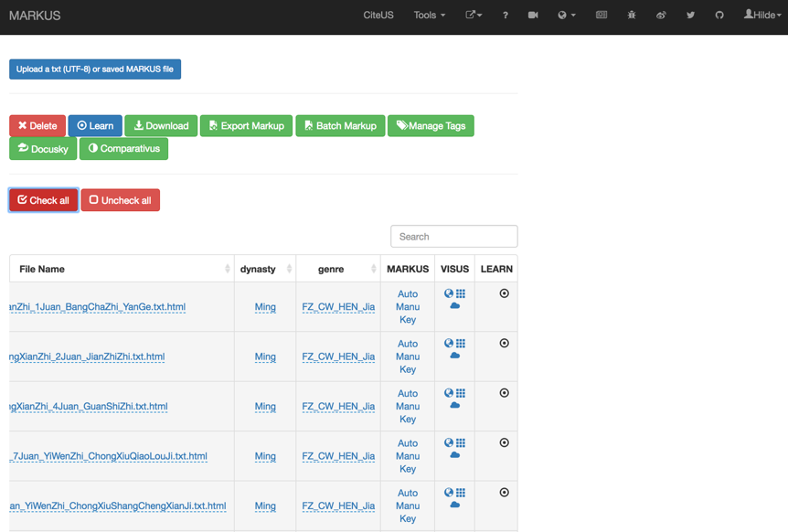Open Key markup for ChongXiuQiaoLouJi row

(408, 469)
